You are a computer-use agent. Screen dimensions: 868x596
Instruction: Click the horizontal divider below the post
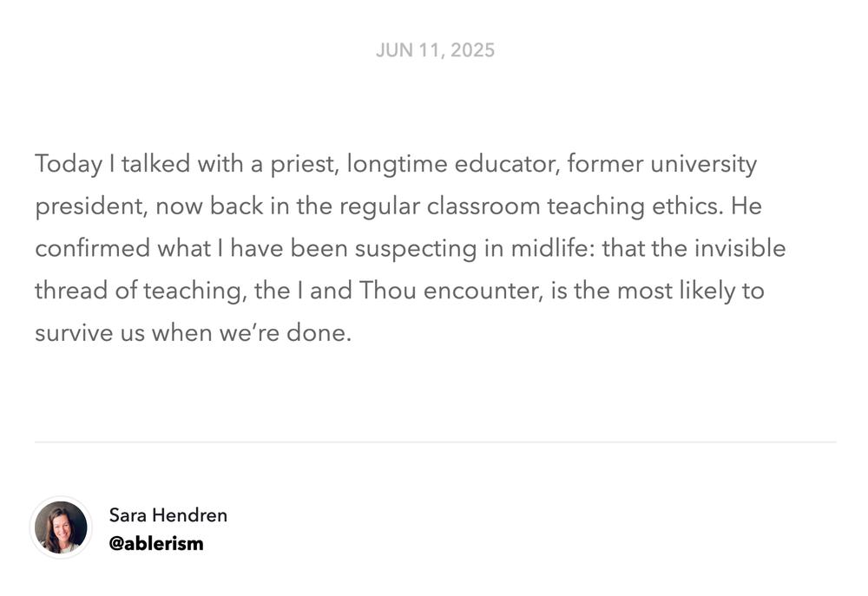click(435, 442)
